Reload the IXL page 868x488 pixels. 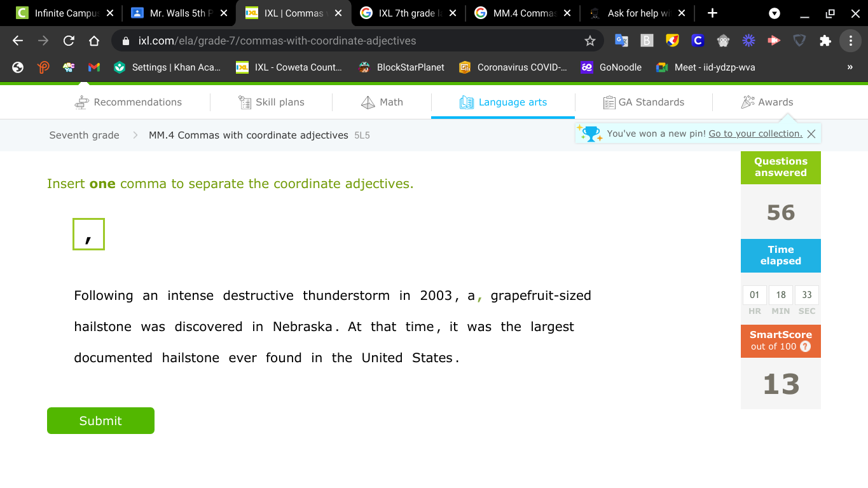click(x=69, y=41)
